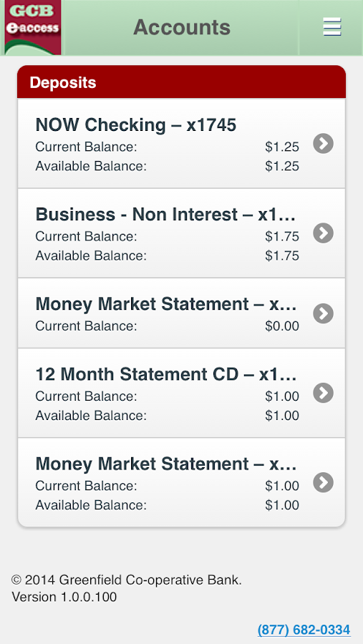Click the Greenfield Co-operative Bank copyright text
The width and height of the screenshot is (363, 644).
tap(127, 580)
